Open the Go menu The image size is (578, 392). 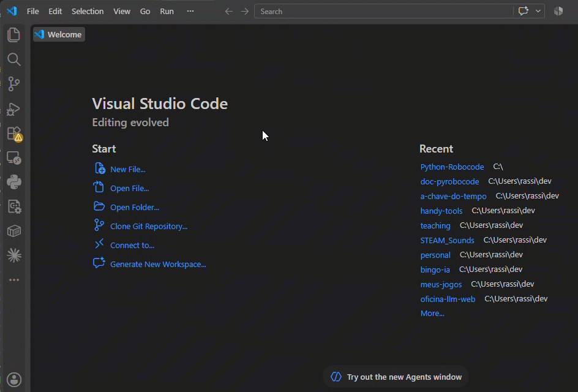pyautogui.click(x=145, y=12)
